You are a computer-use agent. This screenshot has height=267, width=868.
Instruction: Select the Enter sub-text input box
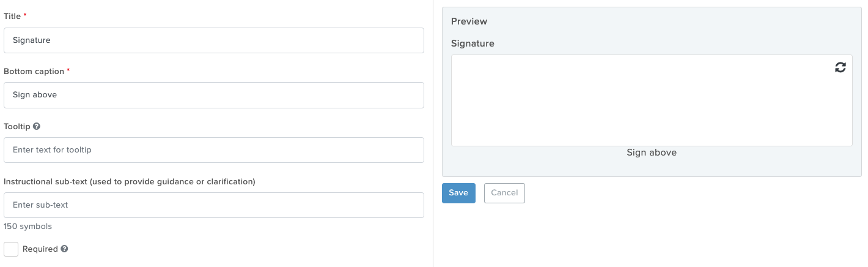[214, 205]
